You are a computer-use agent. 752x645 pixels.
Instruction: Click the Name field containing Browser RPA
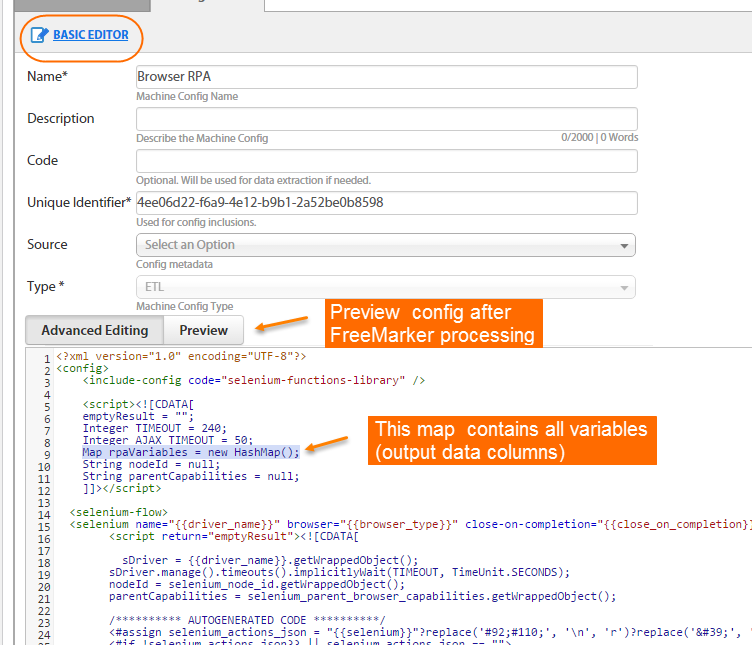[387, 77]
